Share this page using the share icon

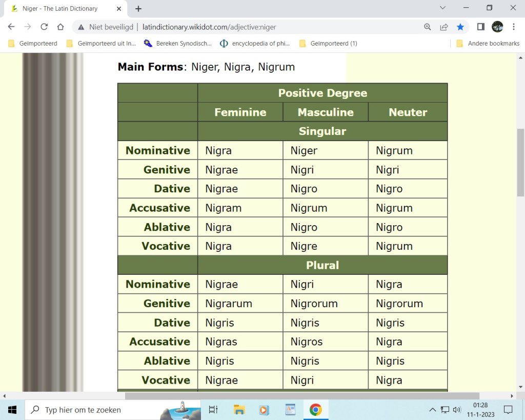point(444,27)
